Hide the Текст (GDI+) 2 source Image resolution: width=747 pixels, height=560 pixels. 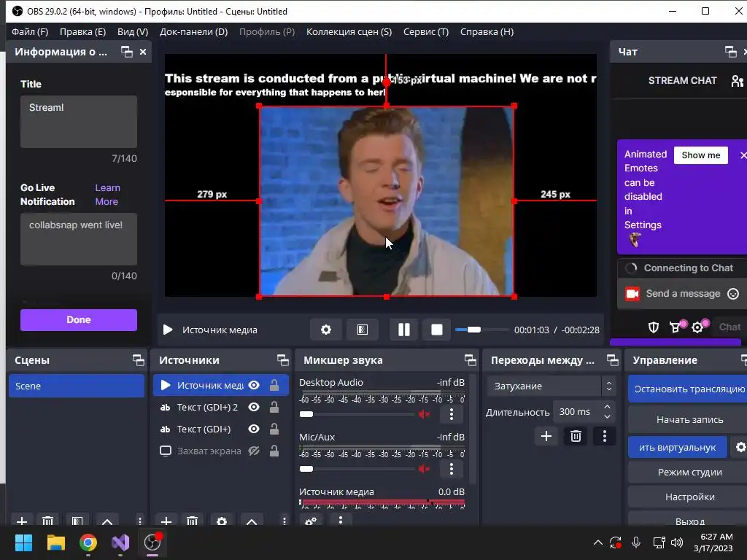click(x=254, y=407)
